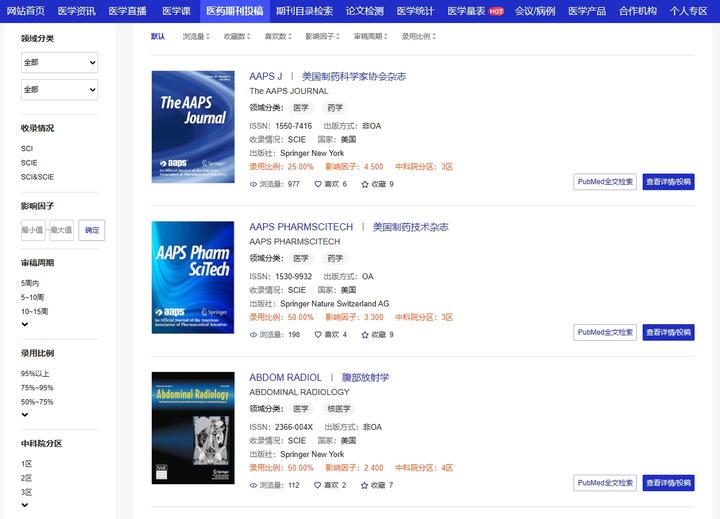Image resolution: width=720 pixels, height=519 pixels.
Task: Click the 最小值 impact factor field
Action: coord(33,230)
